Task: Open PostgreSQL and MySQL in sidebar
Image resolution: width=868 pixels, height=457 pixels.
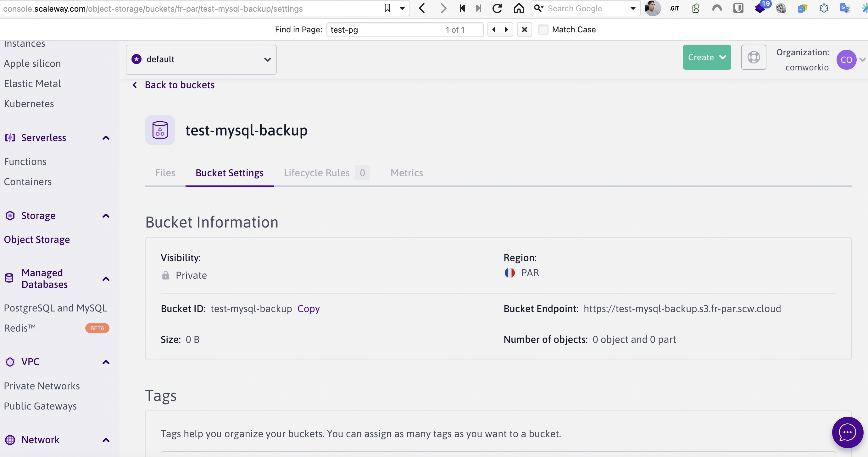Action: [56, 308]
